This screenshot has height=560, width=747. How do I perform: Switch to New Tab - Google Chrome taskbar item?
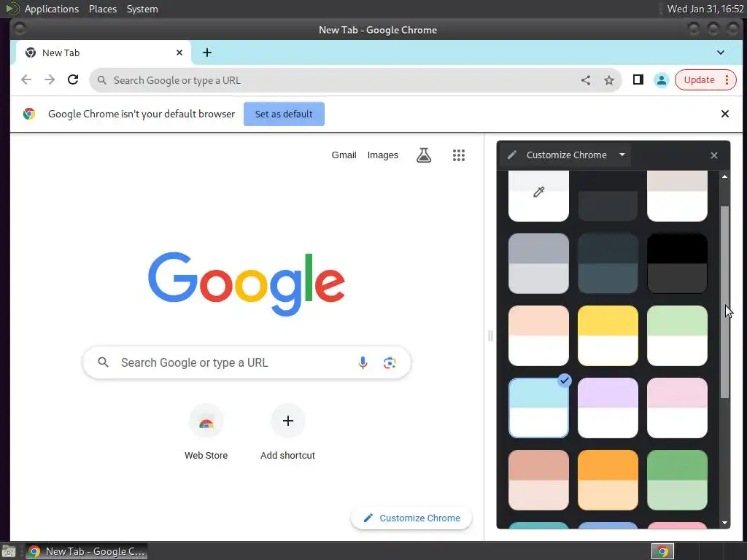point(86,551)
